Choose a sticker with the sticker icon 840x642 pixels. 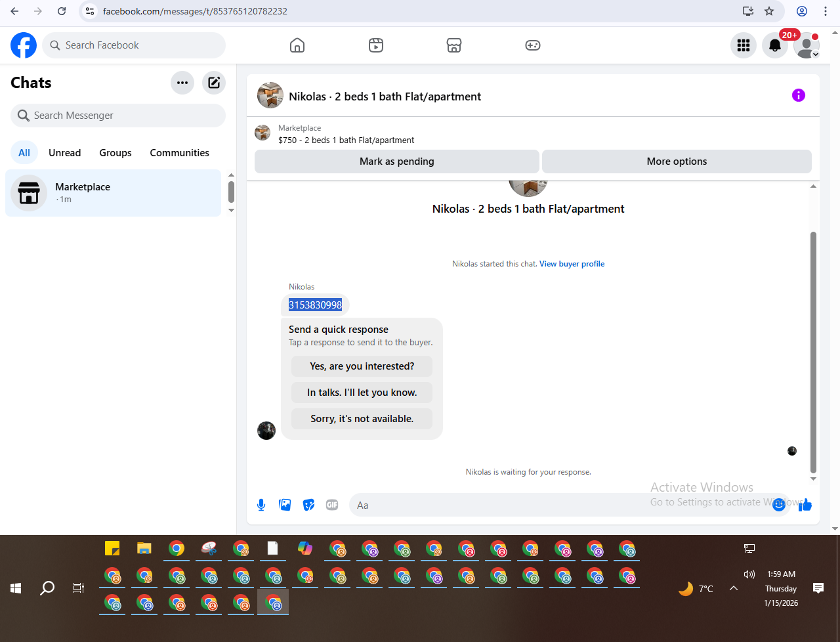tap(308, 505)
